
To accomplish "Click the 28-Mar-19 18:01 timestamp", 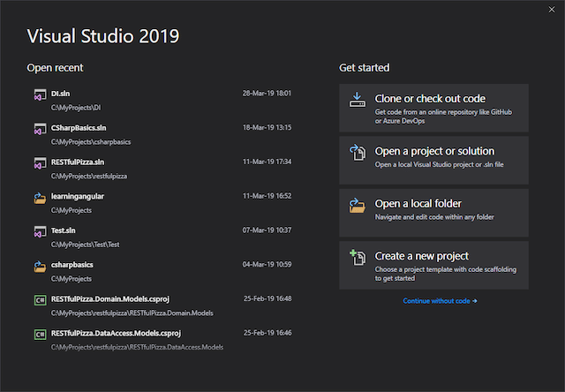I will click(x=267, y=94).
